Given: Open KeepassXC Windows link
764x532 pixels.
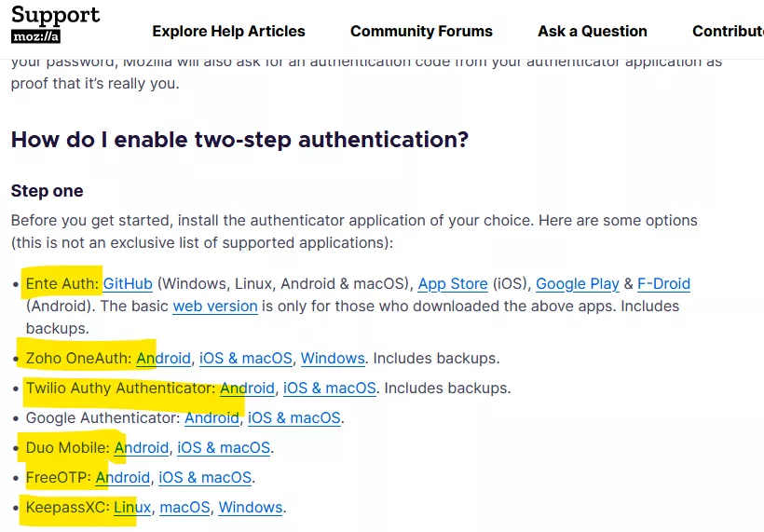Looking at the screenshot, I should [x=251, y=507].
